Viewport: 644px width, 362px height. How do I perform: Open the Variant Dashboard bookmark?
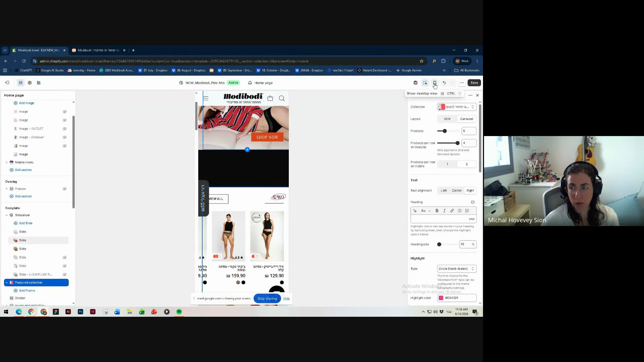coord(374,70)
